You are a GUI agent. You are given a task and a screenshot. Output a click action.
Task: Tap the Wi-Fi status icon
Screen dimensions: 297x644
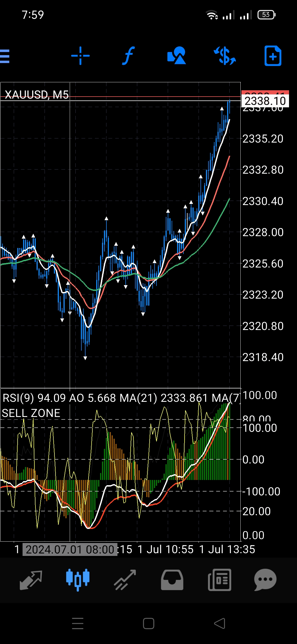tap(212, 15)
